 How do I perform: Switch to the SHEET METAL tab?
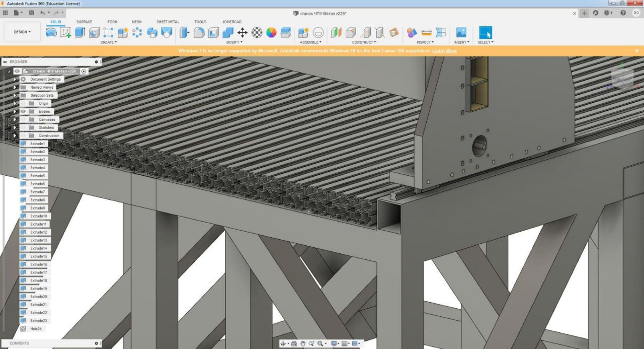(168, 22)
